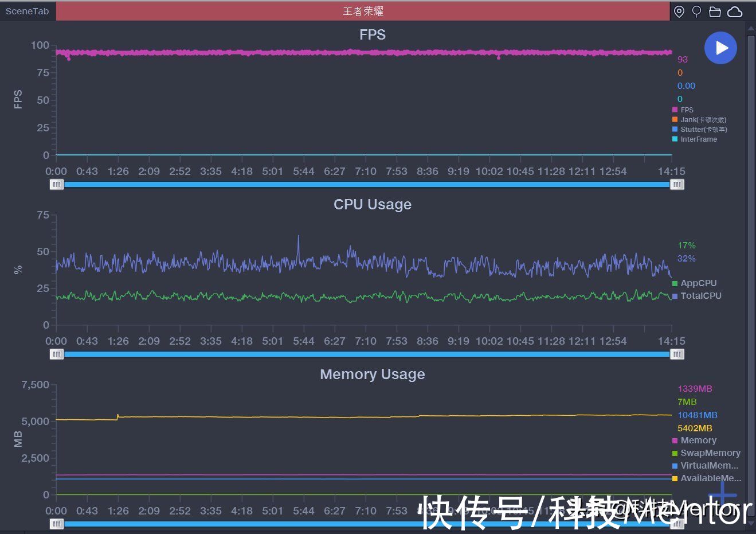Screen dimensions: 756x534
Task: Grab the right range handle under the FPS chart
Action: tap(677, 184)
